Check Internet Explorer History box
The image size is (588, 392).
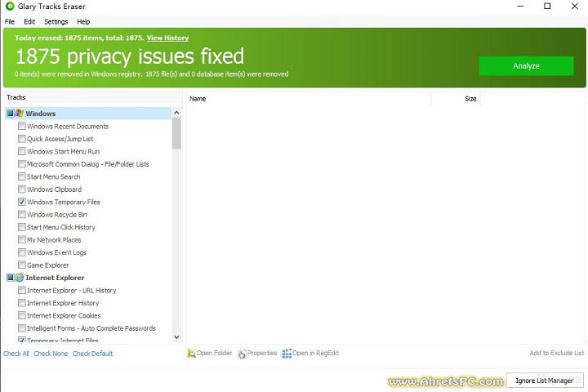pos(22,303)
